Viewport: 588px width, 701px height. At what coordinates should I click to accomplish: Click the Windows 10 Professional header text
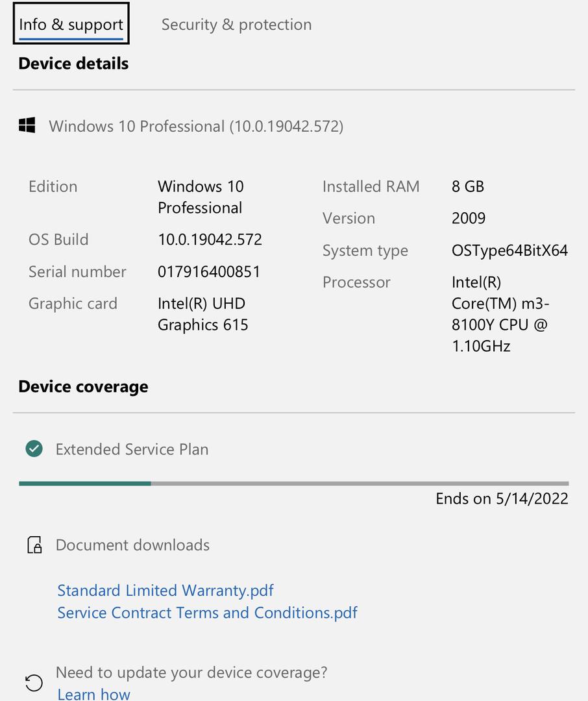click(196, 127)
